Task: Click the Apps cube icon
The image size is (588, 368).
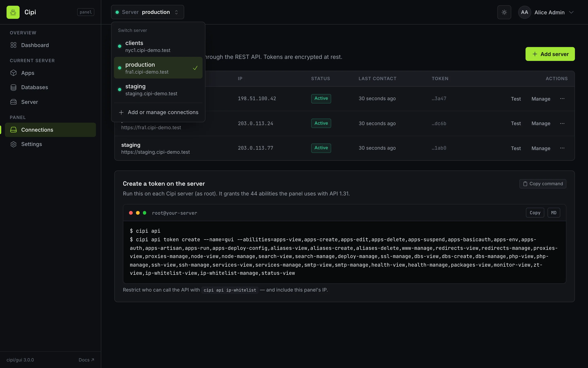Action: (13, 73)
